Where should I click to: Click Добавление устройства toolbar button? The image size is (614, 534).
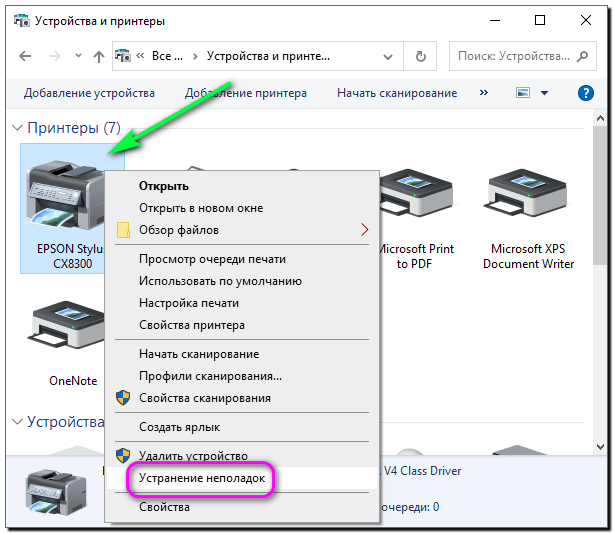click(89, 93)
